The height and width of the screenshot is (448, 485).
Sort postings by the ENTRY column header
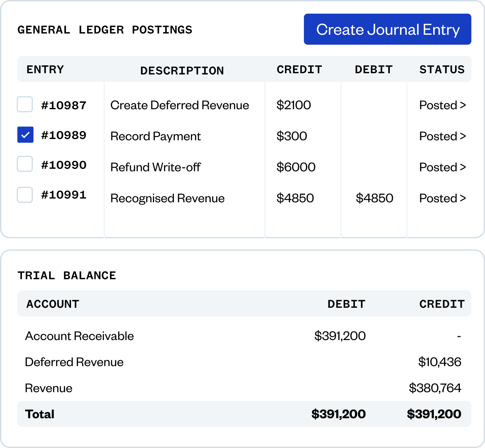[x=45, y=69]
